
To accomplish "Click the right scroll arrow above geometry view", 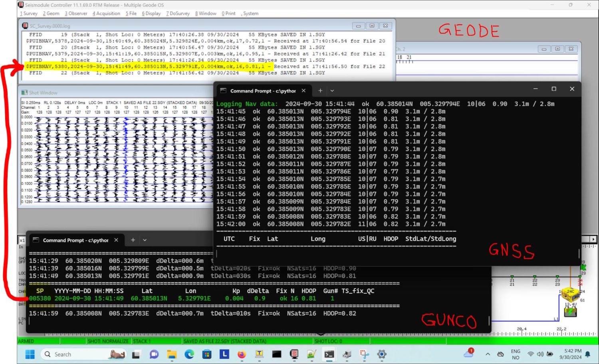I will (593, 239).
